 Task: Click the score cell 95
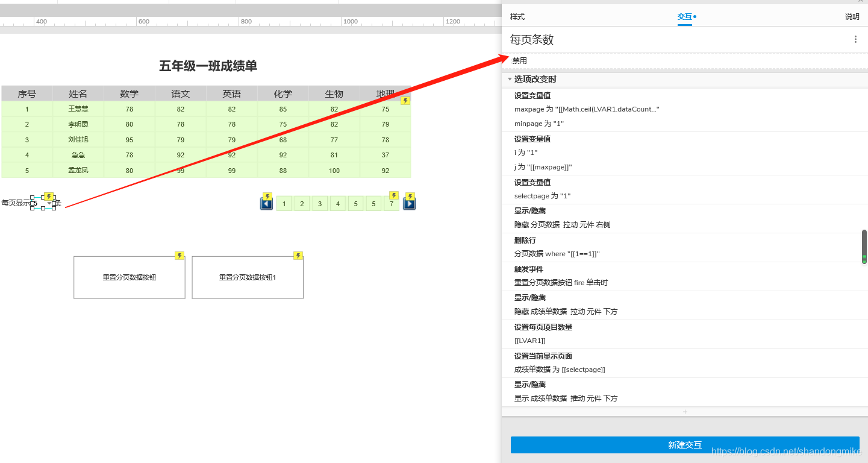click(130, 140)
